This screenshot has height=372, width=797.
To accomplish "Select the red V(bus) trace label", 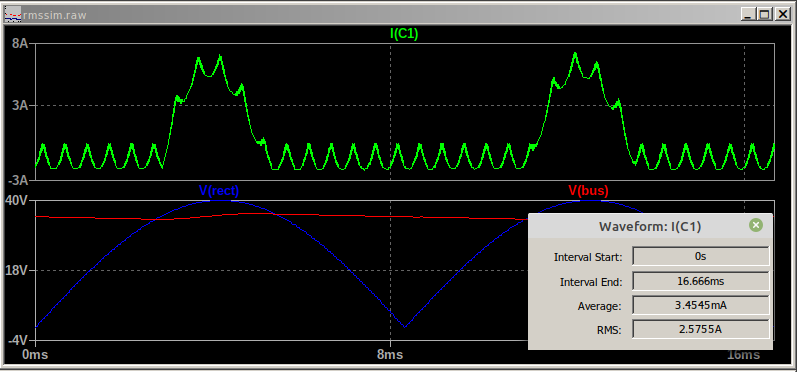I will pyautogui.click(x=588, y=191).
